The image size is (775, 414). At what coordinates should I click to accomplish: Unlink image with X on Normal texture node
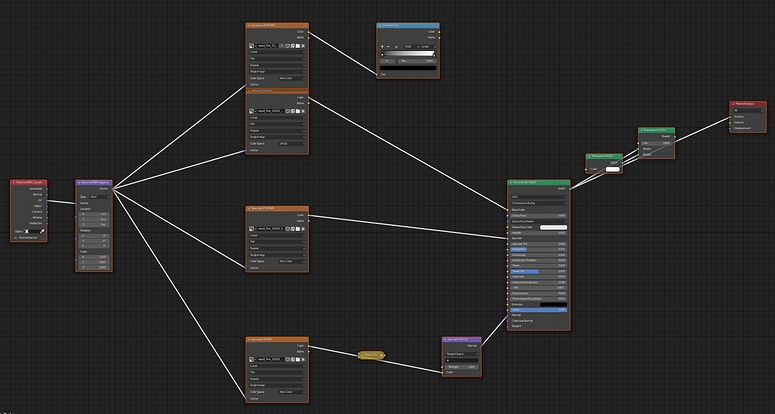tap(303, 359)
